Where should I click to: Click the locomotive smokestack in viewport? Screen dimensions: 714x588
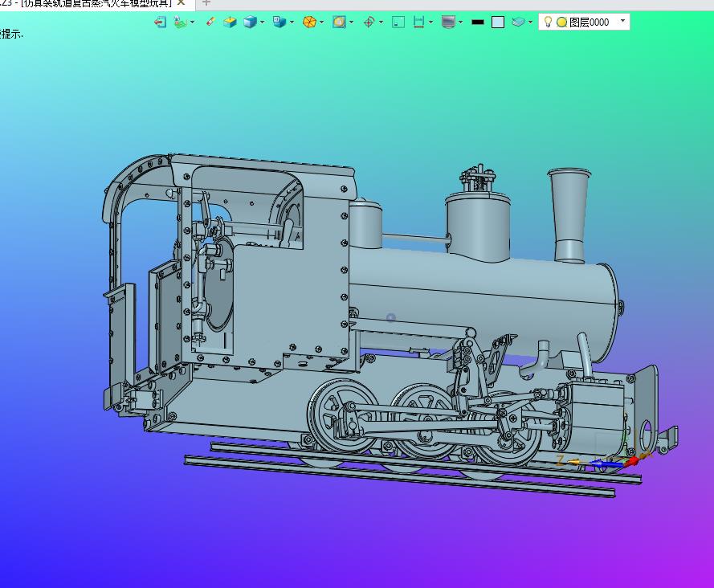[x=569, y=213]
